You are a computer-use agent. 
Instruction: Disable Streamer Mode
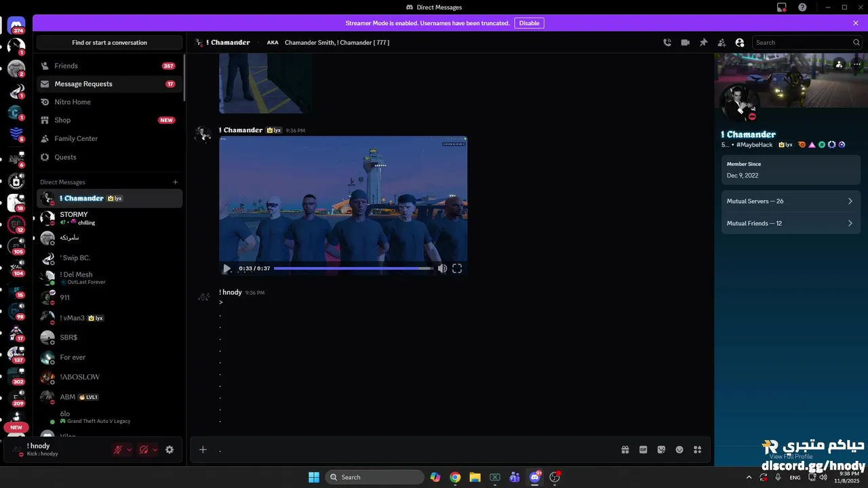coord(529,23)
